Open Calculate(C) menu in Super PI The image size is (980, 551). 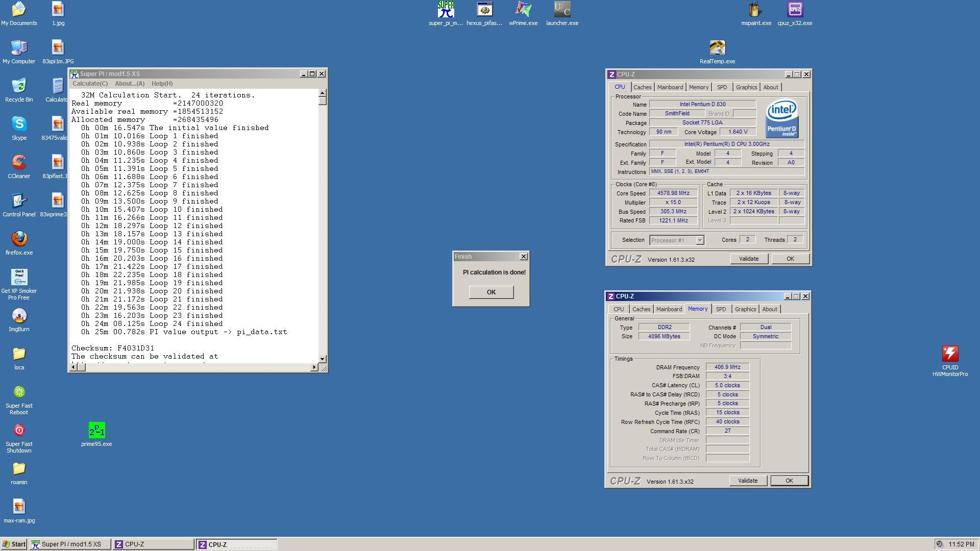[90, 84]
